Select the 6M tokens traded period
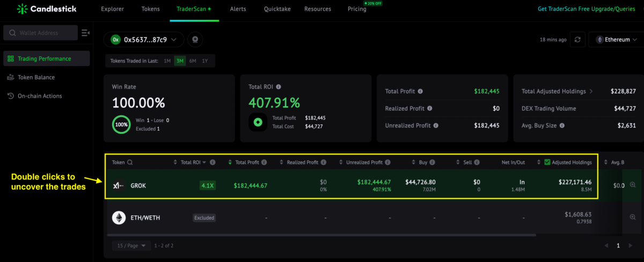This screenshot has width=644, height=262. point(193,61)
